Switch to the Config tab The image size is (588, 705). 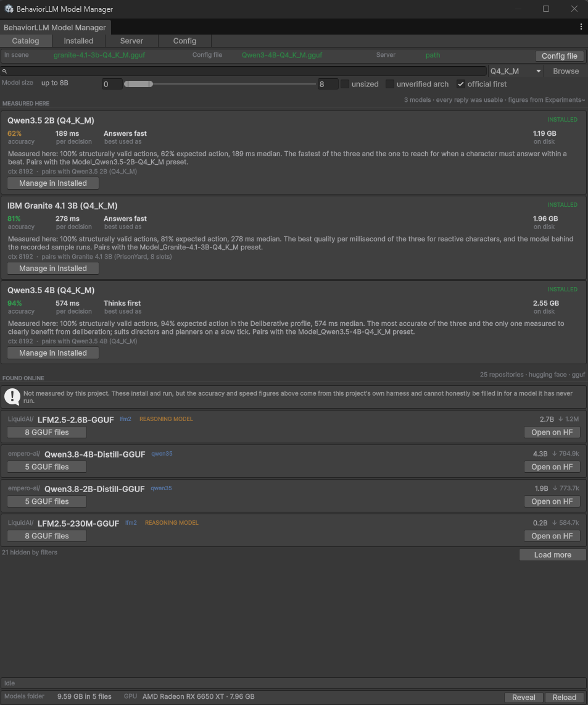(184, 41)
